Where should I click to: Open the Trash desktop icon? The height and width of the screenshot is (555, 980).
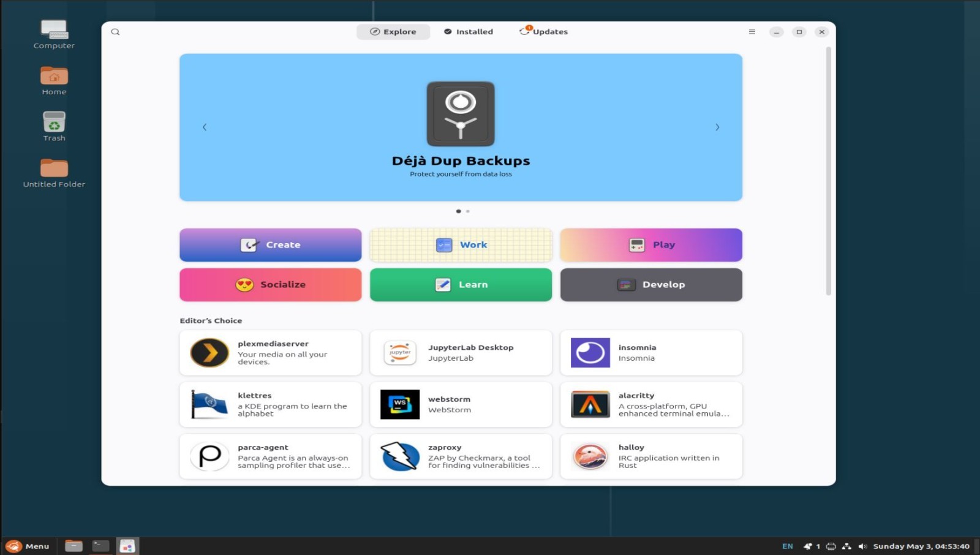click(54, 127)
